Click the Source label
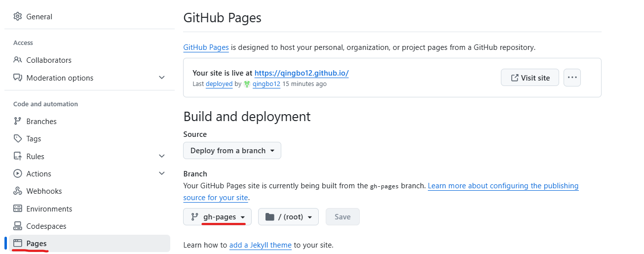 (x=195, y=134)
